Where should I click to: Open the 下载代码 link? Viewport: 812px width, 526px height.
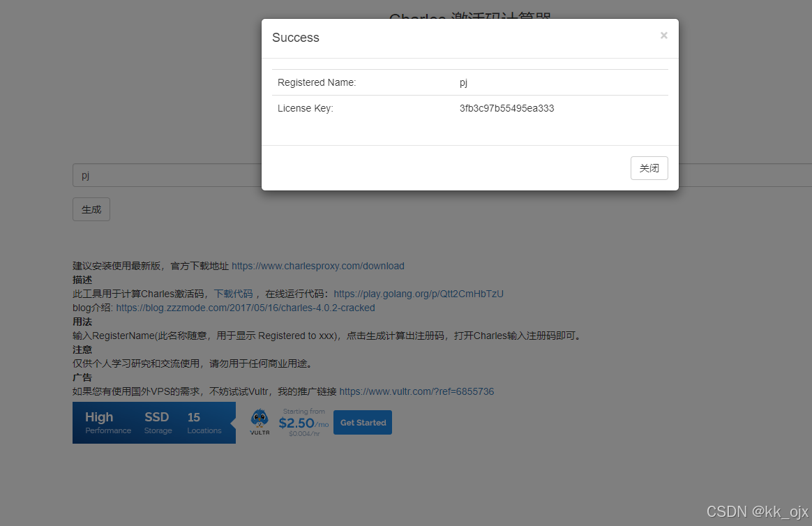[x=234, y=294]
